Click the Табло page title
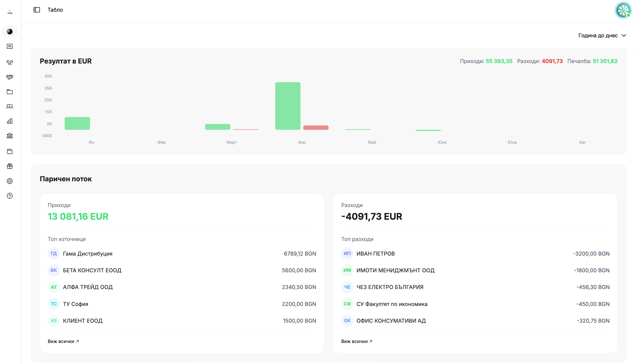Viewport: 636px width, 364px height. tap(55, 10)
